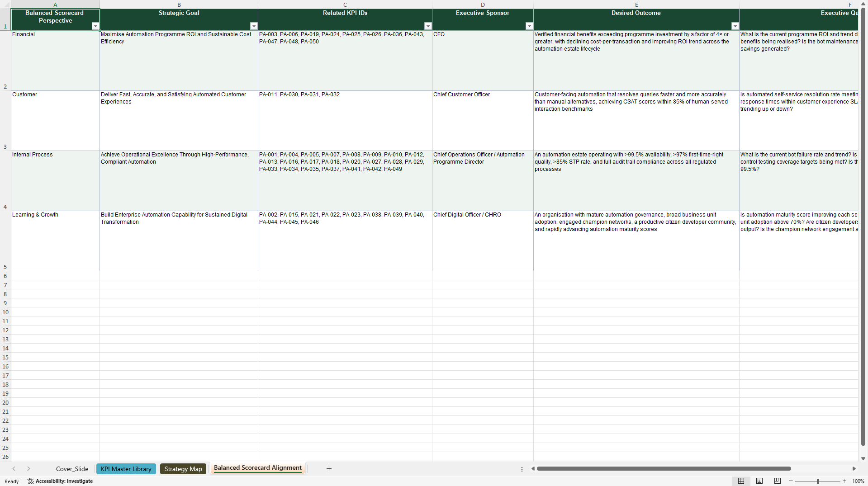
Task: Select the Financial cell
Action: (x=55, y=61)
